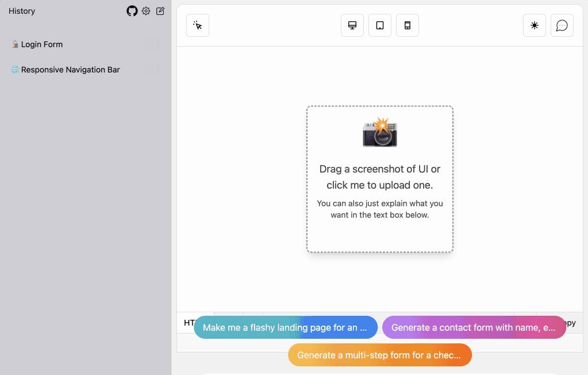Choose the flashy landing page suggestion
The width and height of the screenshot is (588, 375).
(x=286, y=327)
